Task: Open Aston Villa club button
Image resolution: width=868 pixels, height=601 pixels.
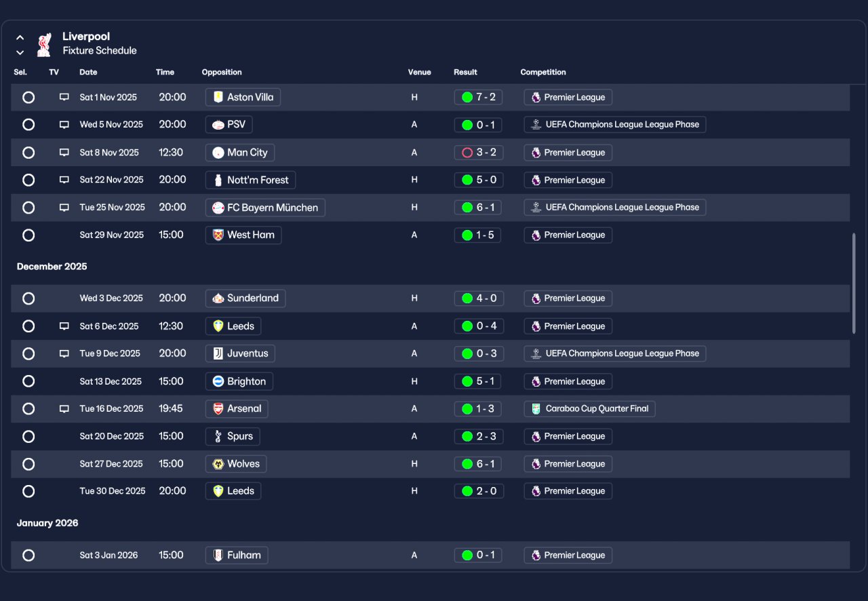Action: click(243, 97)
